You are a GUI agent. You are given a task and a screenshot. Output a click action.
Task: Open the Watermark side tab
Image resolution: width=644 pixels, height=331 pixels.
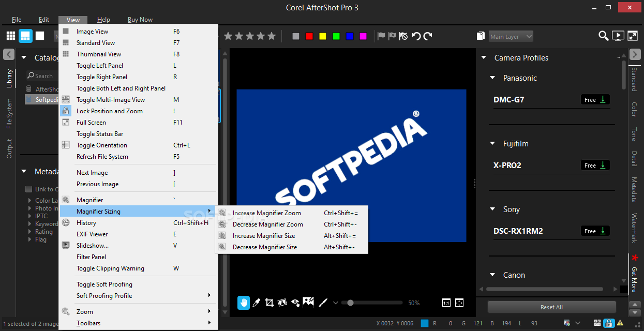[634, 228]
